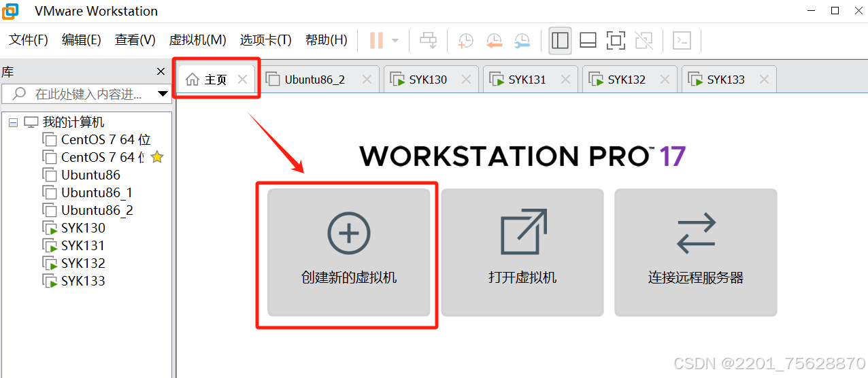Click the VMware Workstation title bar logo
Image resolution: width=868 pixels, height=378 pixels.
tap(11, 11)
